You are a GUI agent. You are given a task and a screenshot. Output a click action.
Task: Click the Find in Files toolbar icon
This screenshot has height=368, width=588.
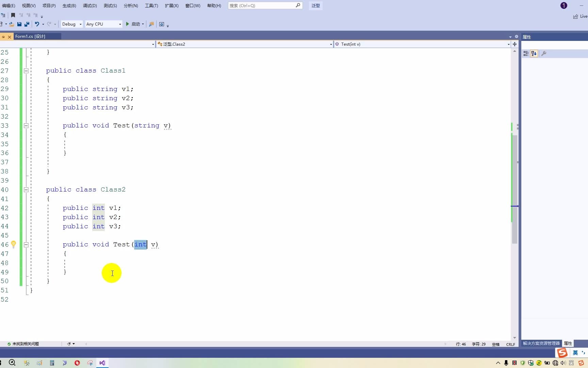(151, 24)
